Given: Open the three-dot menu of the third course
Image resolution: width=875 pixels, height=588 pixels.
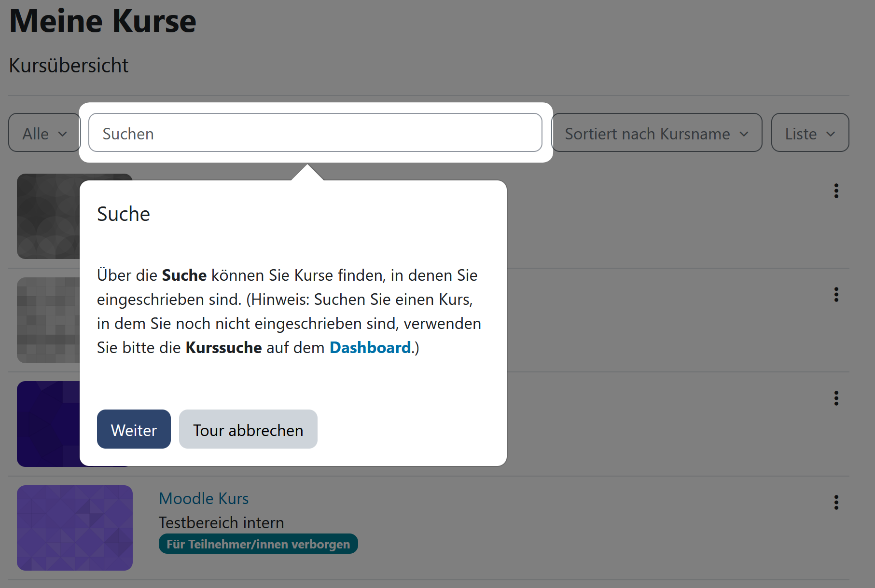Looking at the screenshot, I should [836, 398].
